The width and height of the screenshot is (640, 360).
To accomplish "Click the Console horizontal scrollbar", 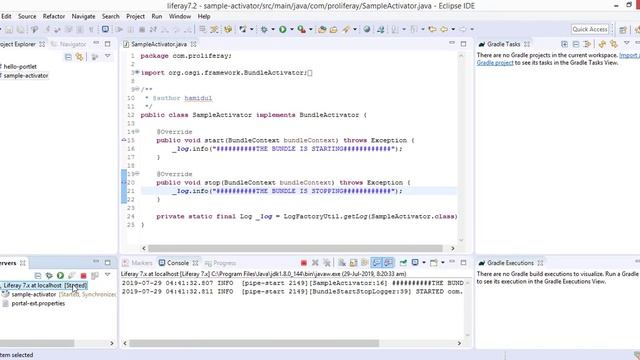I will [x=254, y=343].
